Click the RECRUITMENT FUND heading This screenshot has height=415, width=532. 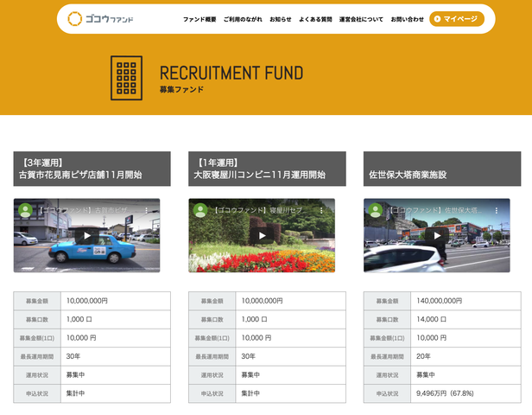231,73
